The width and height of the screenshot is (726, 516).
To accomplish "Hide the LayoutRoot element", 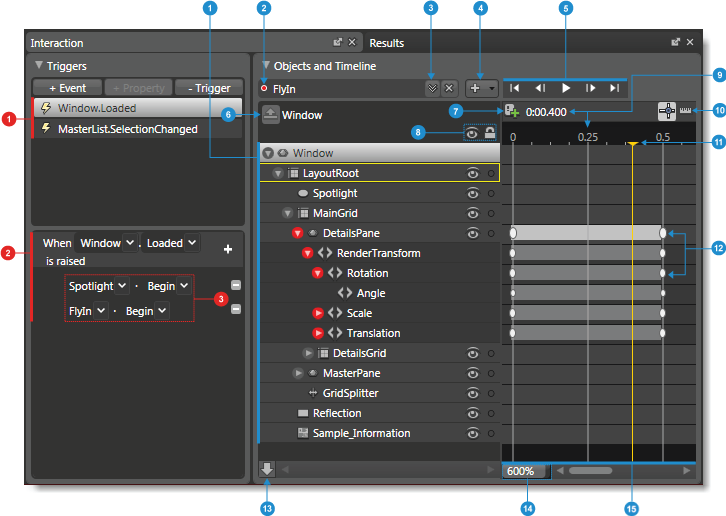I will [x=472, y=173].
